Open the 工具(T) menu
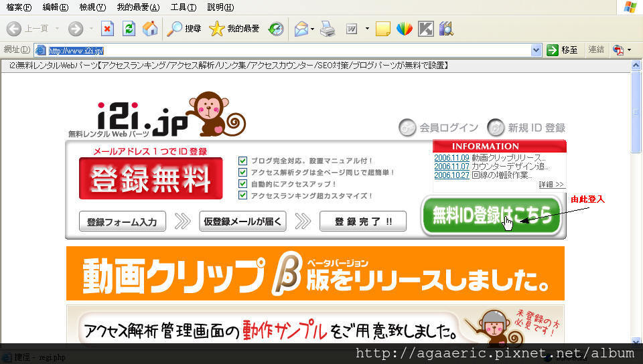Viewport: 643px width, 364px height. (x=184, y=7)
